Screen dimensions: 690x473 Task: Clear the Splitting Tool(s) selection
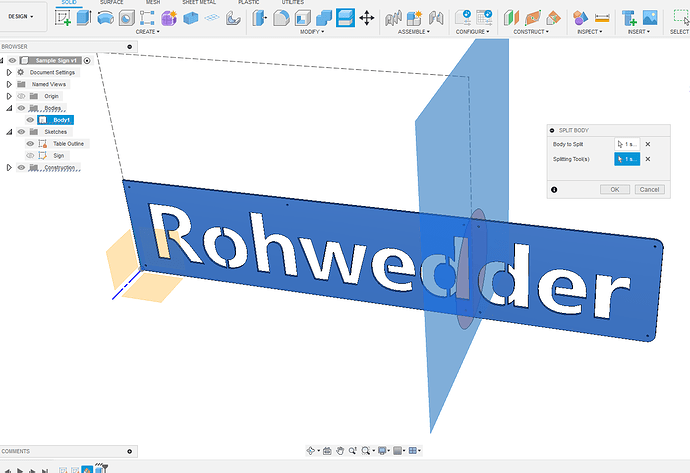coord(648,159)
